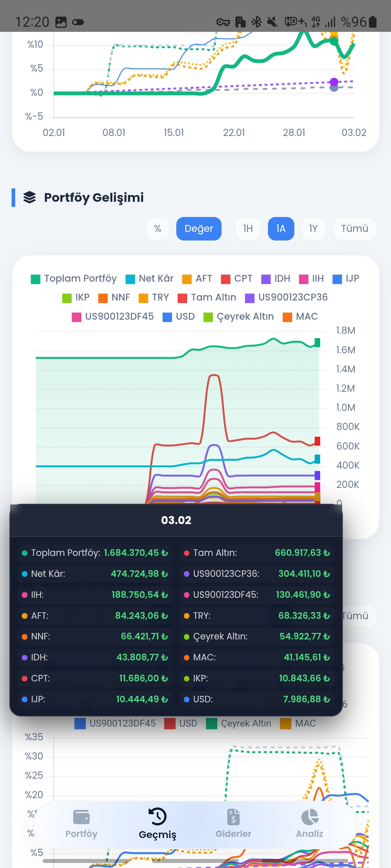Toggle US900123CP36 in Portföy Gelişimi legend
Screen dimensions: 391x868
(x=286, y=298)
